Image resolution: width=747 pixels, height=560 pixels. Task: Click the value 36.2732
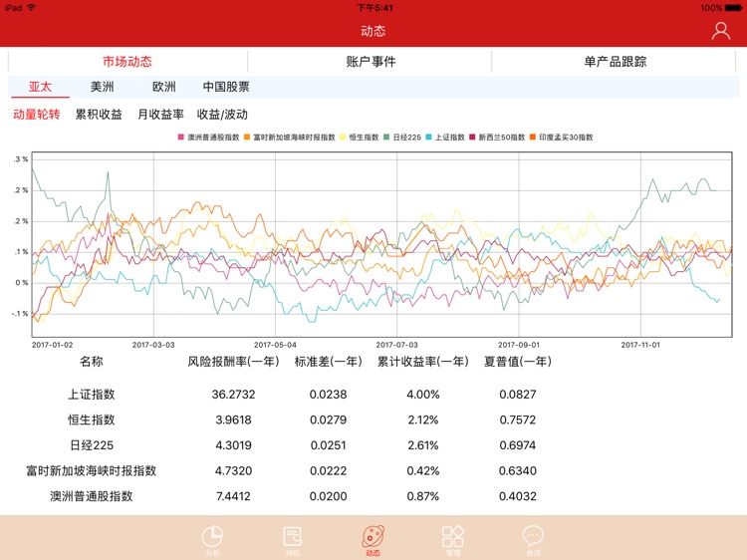(x=233, y=395)
